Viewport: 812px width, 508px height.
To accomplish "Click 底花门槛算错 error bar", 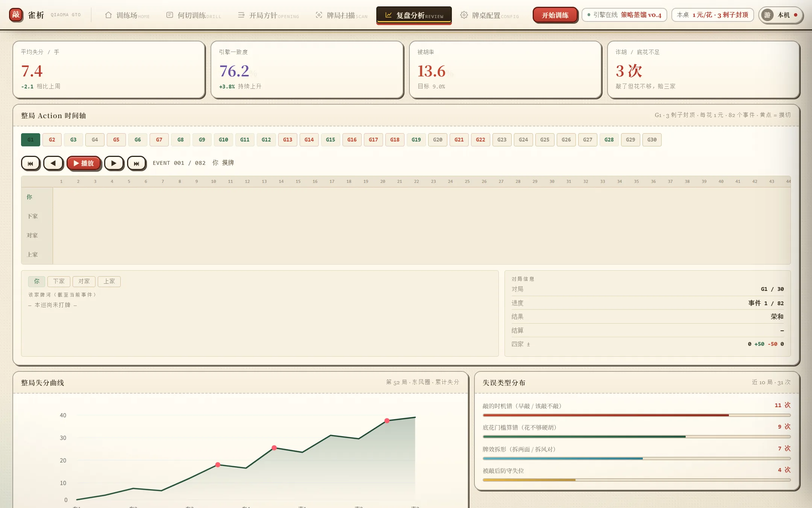I will [x=636, y=437].
